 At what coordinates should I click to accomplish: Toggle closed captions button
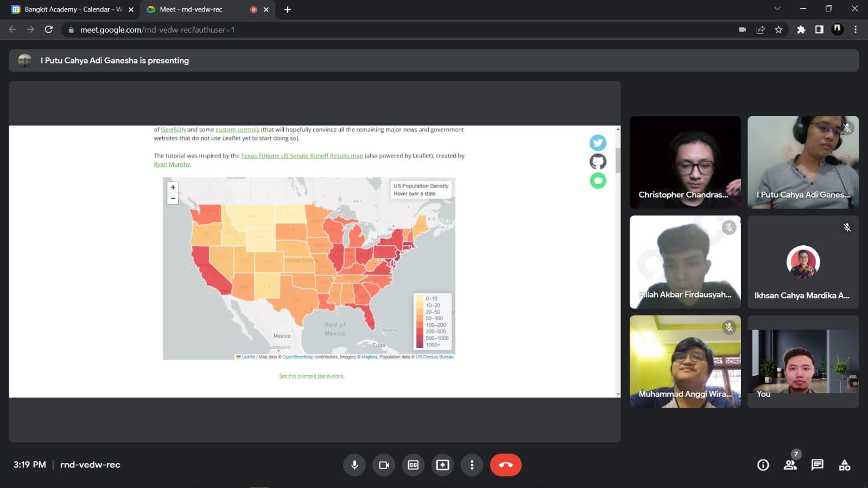coord(413,465)
